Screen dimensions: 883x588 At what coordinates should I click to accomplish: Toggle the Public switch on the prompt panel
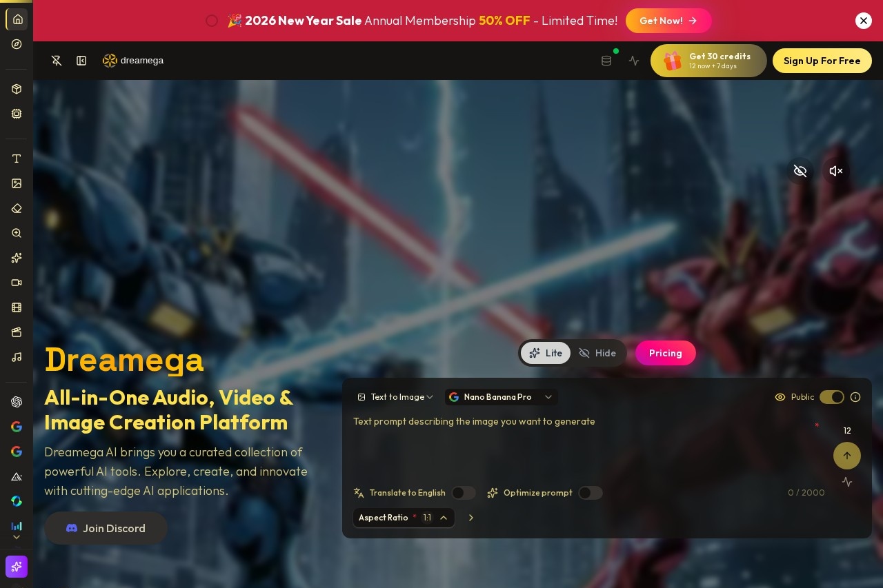[x=832, y=397]
